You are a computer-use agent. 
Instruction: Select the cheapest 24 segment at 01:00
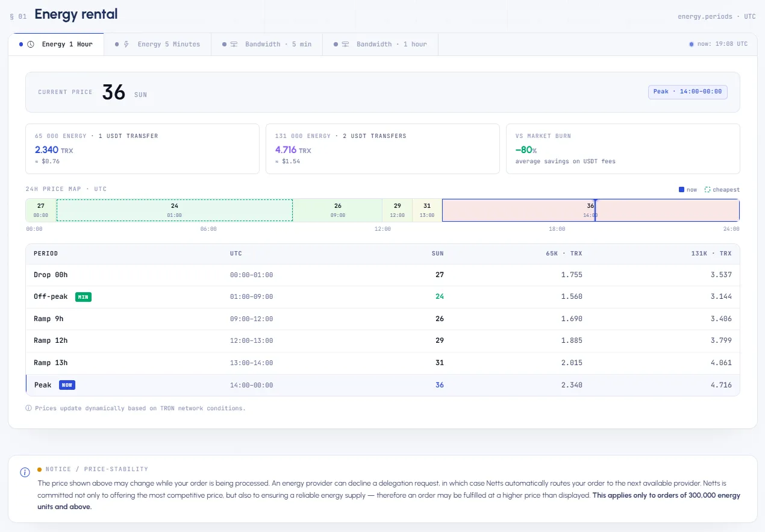pos(175,210)
